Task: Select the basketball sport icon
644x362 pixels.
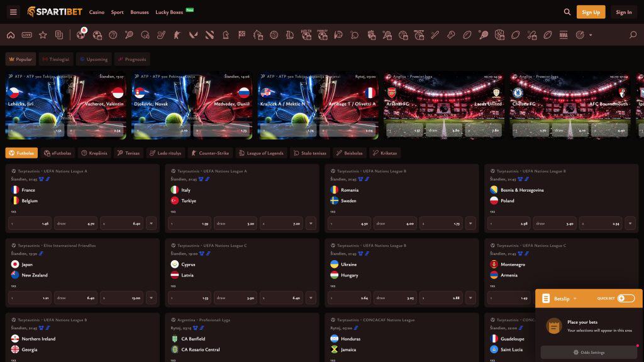Action: tap(113, 35)
